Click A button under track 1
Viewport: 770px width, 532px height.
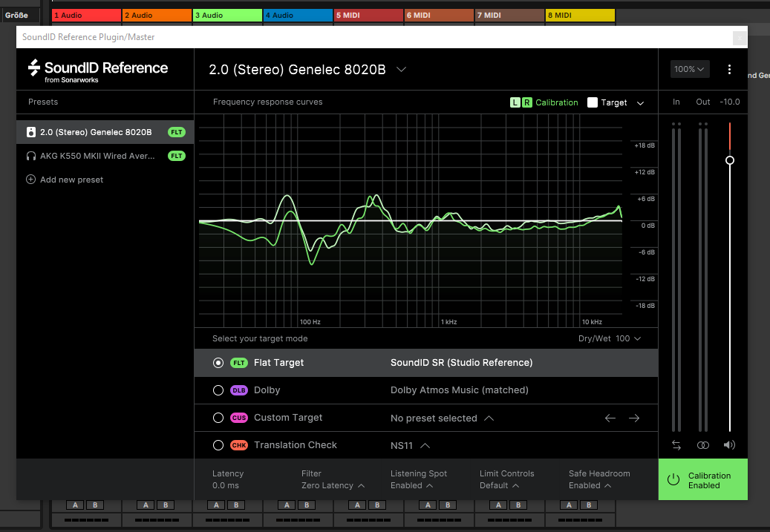point(75,505)
